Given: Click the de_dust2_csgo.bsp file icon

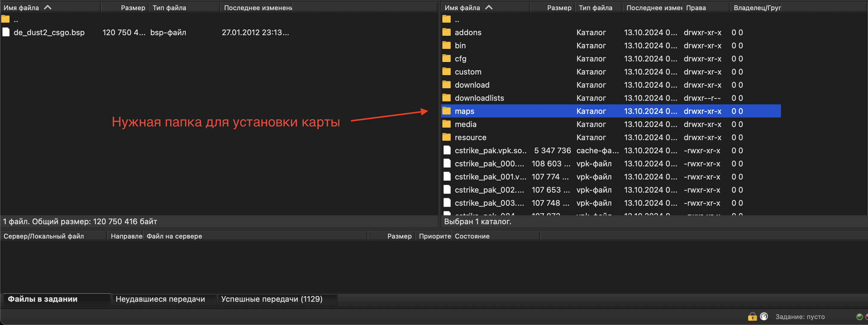Looking at the screenshot, I should [x=6, y=32].
